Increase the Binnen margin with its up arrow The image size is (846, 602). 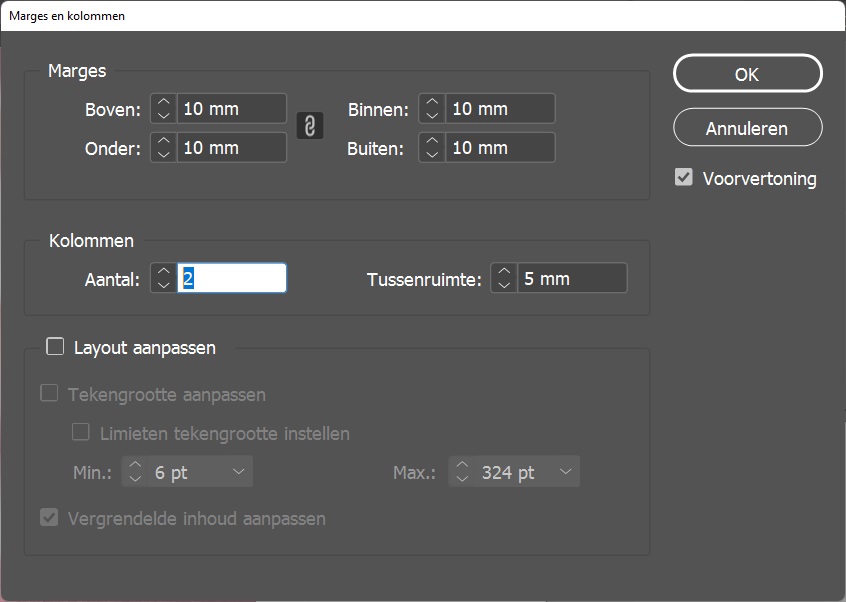(432, 102)
